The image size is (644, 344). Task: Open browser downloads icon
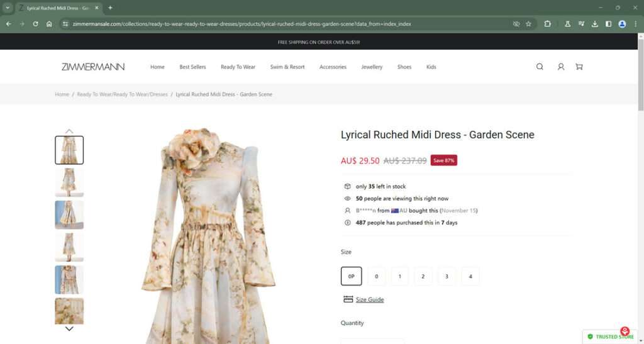595,24
